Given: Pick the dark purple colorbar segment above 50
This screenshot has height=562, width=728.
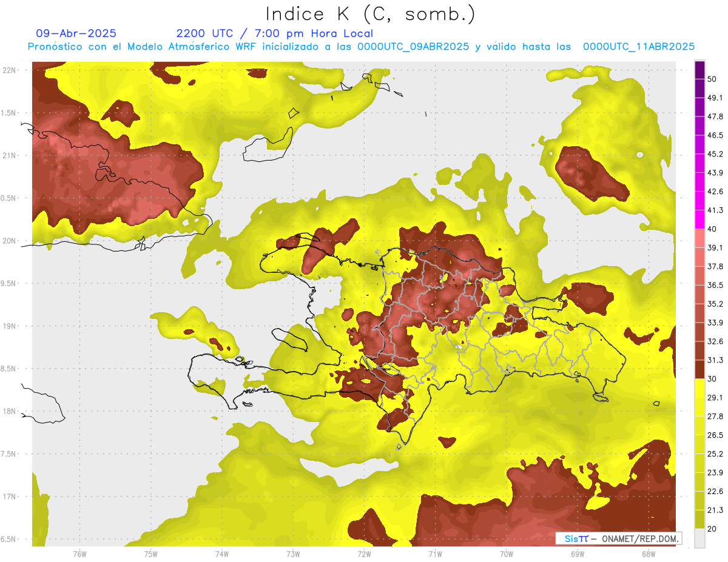Looking at the screenshot, I should pos(699,70).
